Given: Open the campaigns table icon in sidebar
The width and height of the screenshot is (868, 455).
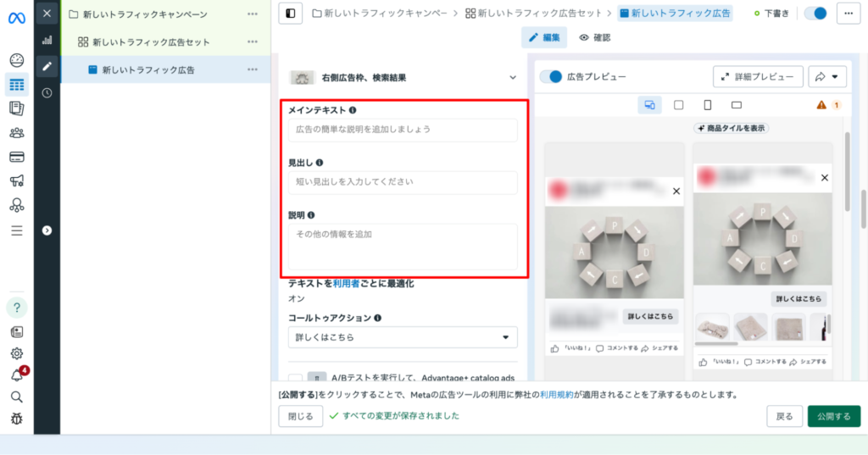Looking at the screenshot, I should pos(16,84).
